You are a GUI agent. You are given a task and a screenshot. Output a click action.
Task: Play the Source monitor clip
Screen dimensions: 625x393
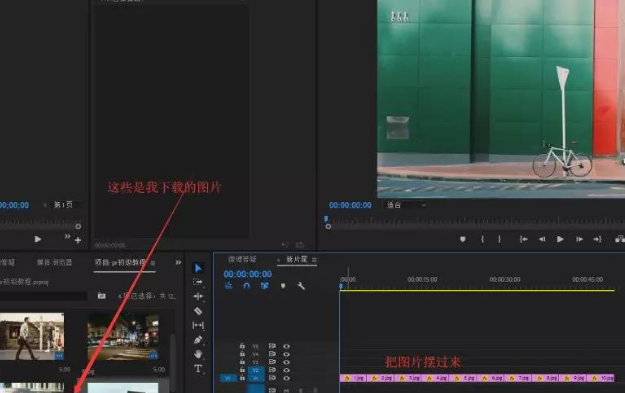[37, 239]
